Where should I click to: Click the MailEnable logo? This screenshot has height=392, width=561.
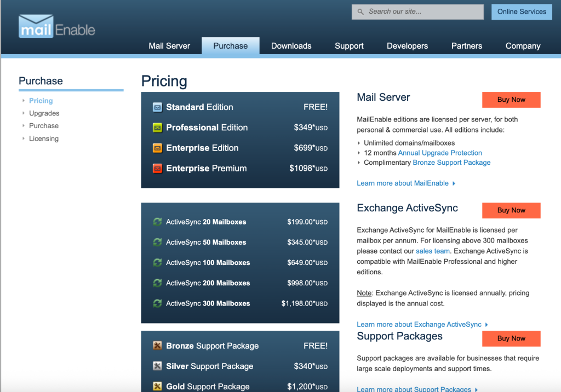point(57,26)
